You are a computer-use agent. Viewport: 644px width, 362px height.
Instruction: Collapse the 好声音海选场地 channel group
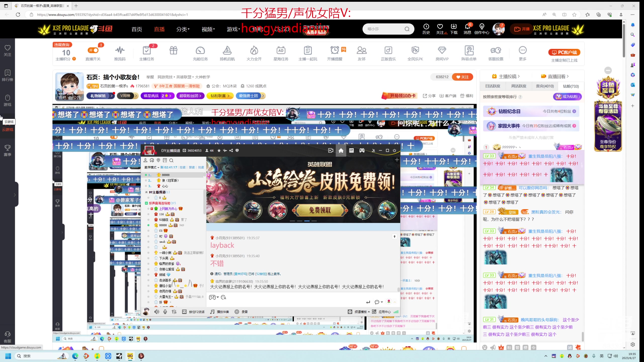146,203
